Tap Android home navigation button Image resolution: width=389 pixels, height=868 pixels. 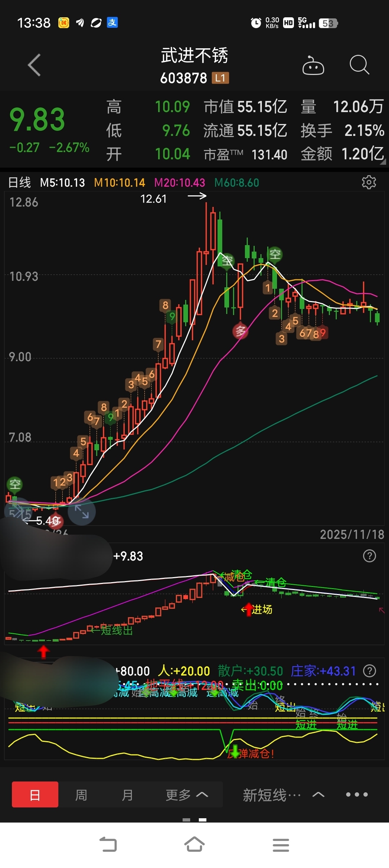(194, 844)
